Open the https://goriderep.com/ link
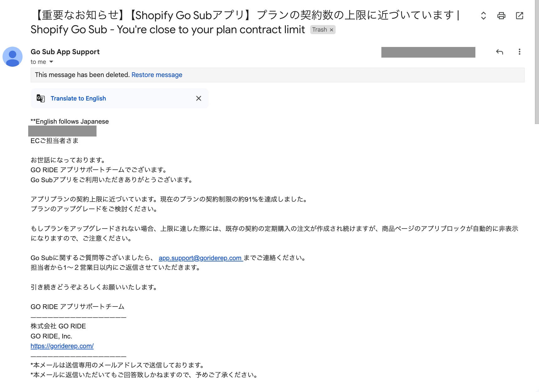The width and height of the screenshot is (539, 392). point(62,346)
